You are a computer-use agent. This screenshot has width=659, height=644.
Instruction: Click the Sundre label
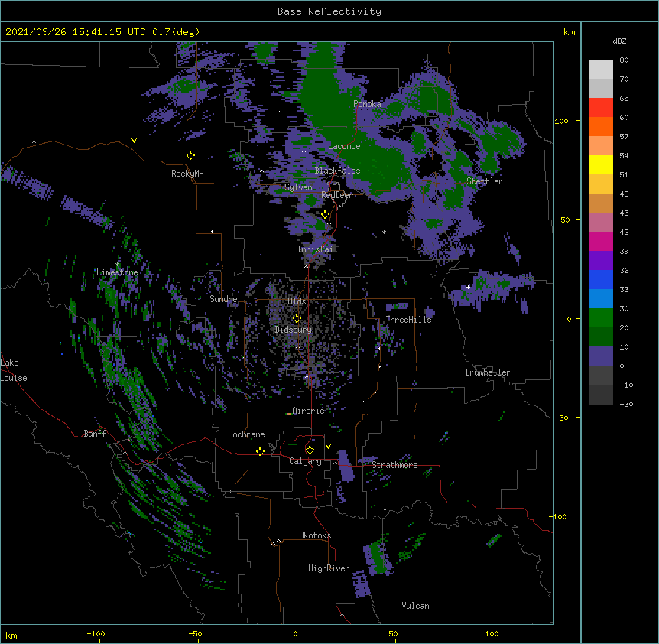(223, 299)
